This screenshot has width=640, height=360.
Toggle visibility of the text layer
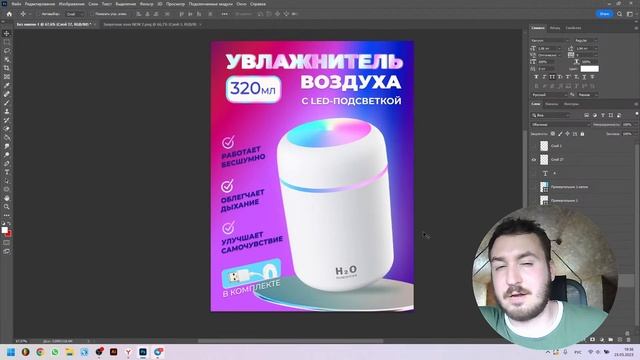[x=533, y=173]
